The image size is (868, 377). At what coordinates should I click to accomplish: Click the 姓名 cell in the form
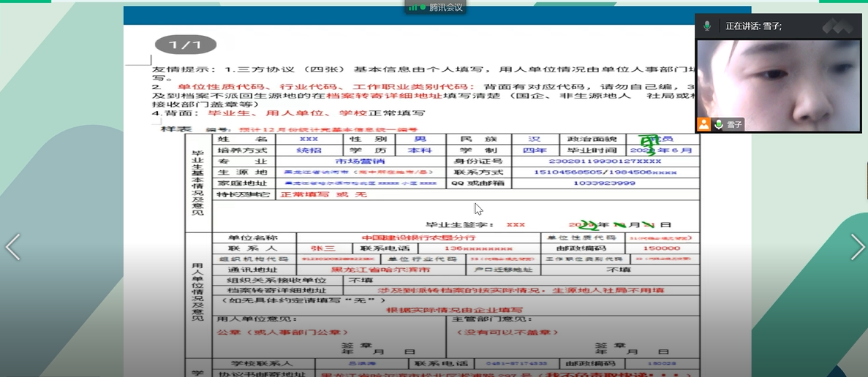243,139
